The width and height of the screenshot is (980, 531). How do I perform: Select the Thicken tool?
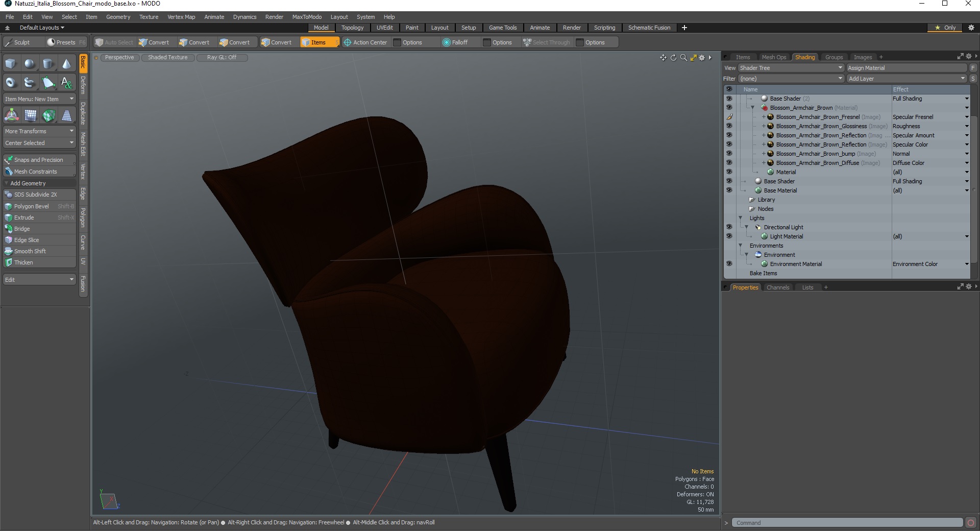tap(39, 262)
